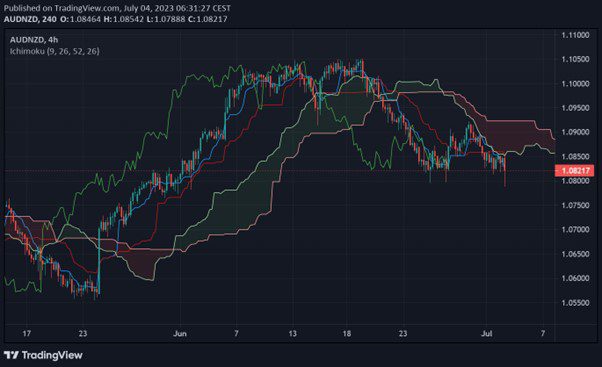Click the 13 date label on time axis

coord(293,334)
